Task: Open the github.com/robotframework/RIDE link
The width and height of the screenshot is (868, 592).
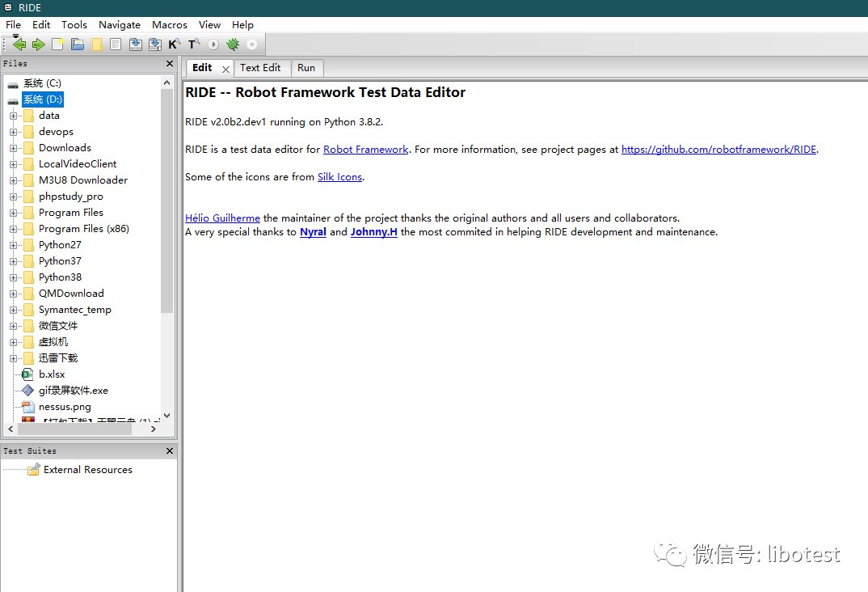Action: click(718, 150)
